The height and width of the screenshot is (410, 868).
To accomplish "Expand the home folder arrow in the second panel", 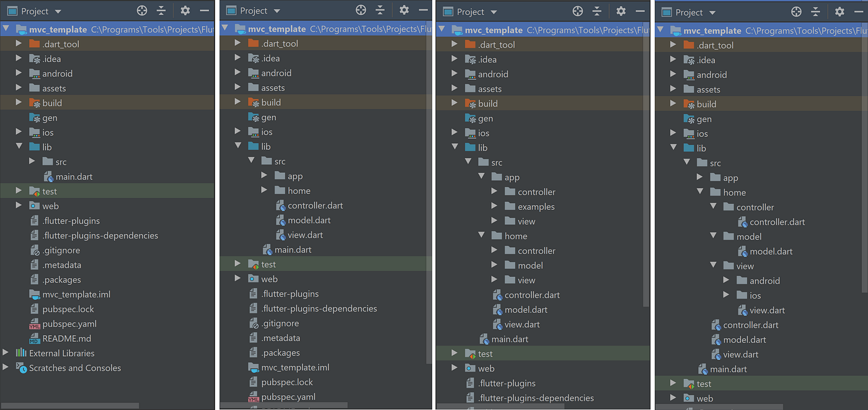I will click(264, 190).
